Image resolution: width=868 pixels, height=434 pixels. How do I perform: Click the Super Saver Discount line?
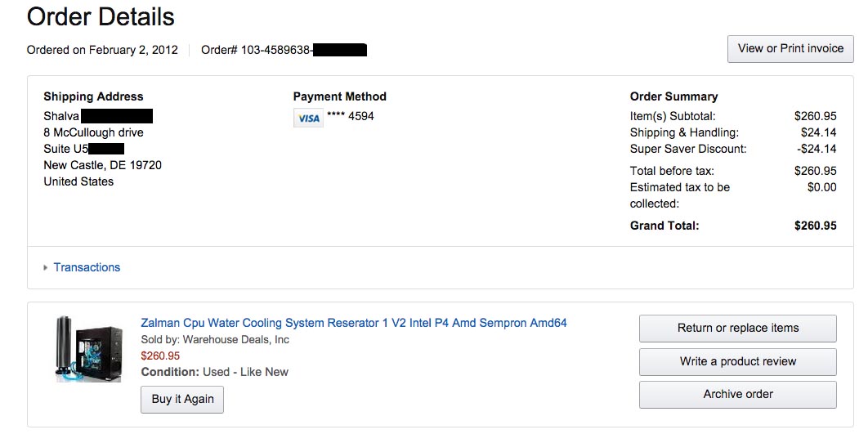point(688,149)
